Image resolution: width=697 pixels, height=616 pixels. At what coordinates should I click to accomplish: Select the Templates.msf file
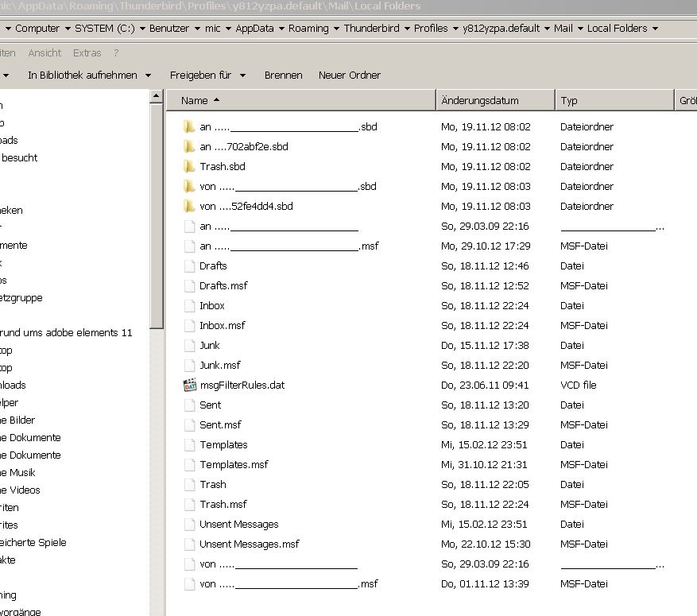234,465
